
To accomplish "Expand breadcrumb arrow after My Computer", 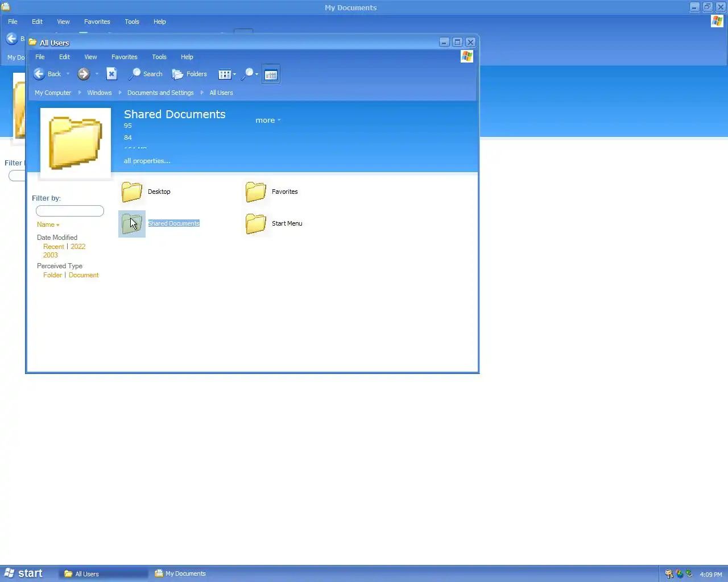I will pyautogui.click(x=79, y=93).
